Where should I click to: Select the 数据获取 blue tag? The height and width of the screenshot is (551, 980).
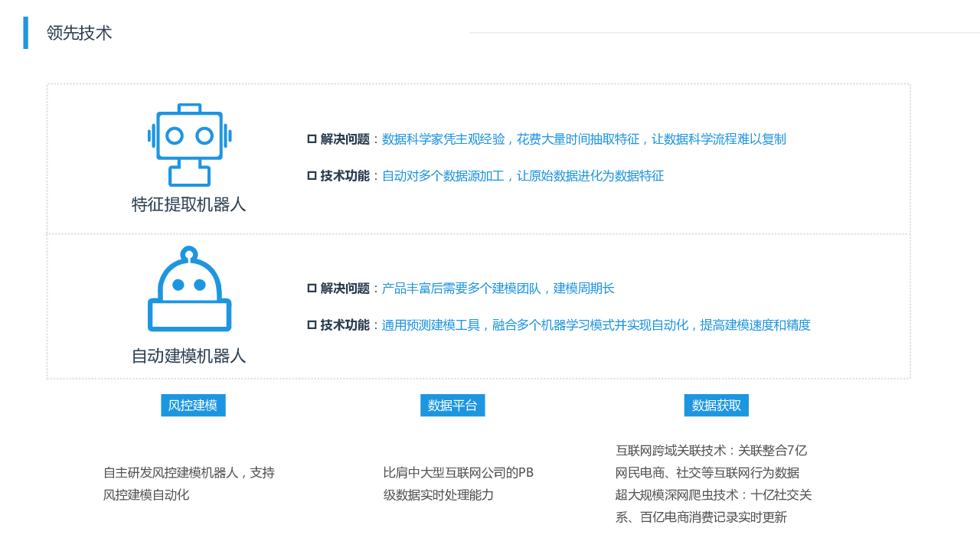coord(716,406)
